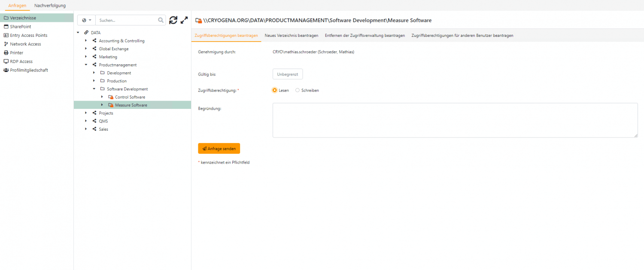Image resolution: width=644 pixels, height=270 pixels.
Task: Select the Lesen radio button
Action: pos(275,90)
